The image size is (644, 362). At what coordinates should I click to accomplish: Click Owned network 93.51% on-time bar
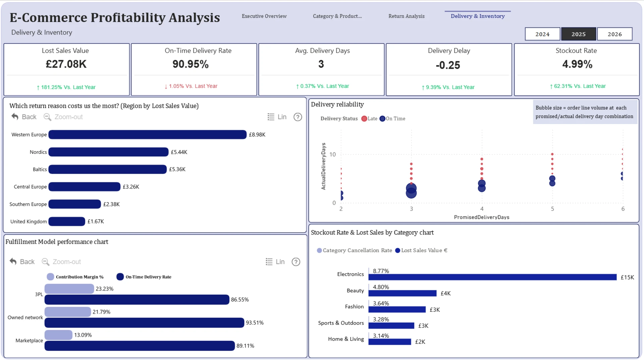click(x=144, y=323)
